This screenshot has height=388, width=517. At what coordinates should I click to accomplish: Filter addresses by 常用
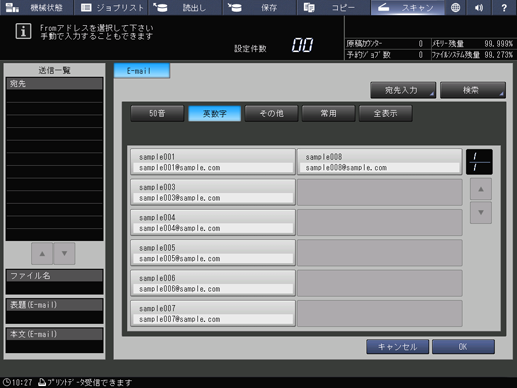328,113
